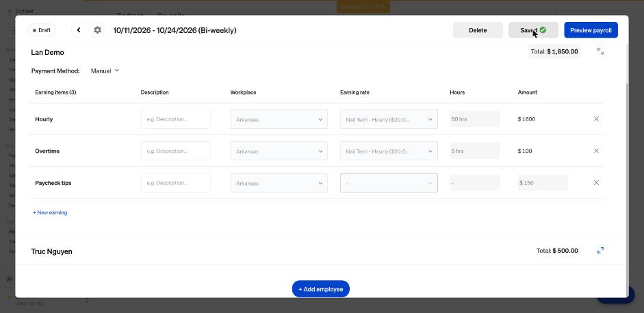Click the Hours column header
This screenshot has height=313, width=644.
457,92
